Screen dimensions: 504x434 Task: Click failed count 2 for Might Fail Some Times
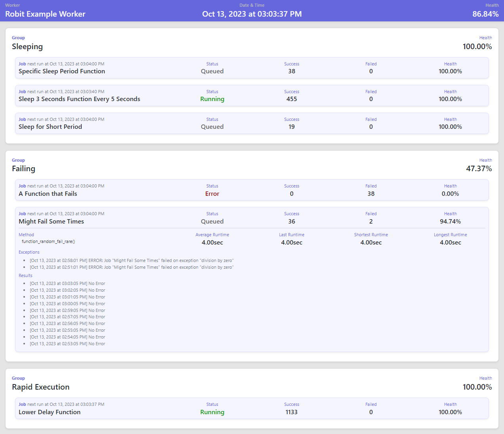(x=371, y=222)
